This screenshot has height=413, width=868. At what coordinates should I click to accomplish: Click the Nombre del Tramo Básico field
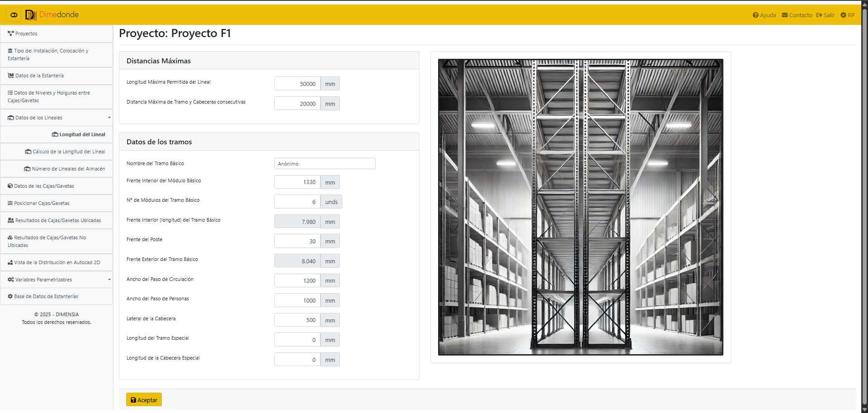(x=325, y=164)
